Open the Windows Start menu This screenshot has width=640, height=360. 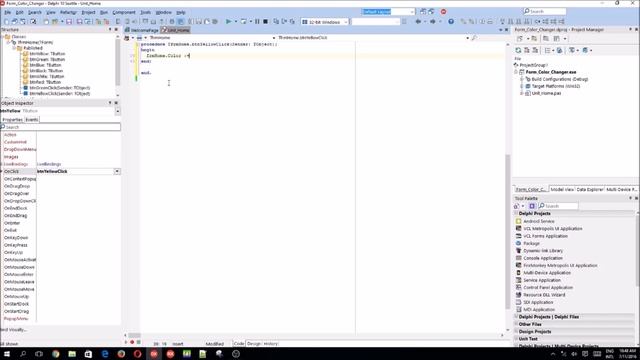pos(7,354)
